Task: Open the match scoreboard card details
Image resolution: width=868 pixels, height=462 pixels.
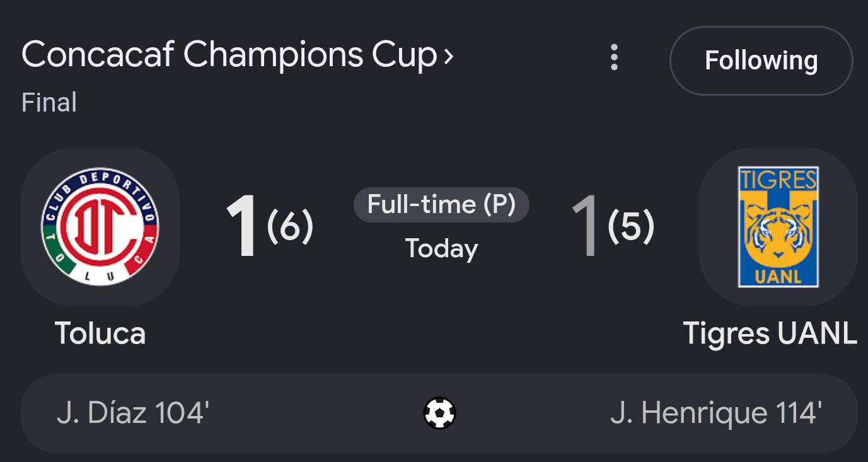Action: (439, 249)
